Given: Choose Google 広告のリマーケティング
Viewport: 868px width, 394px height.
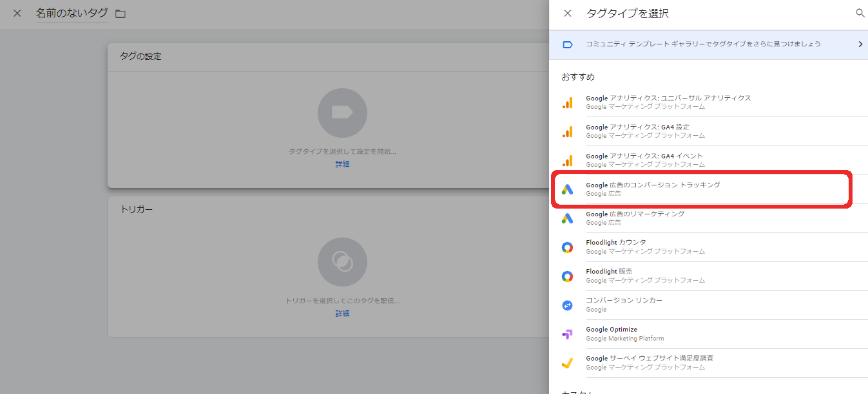Looking at the screenshot, I should coord(635,214).
